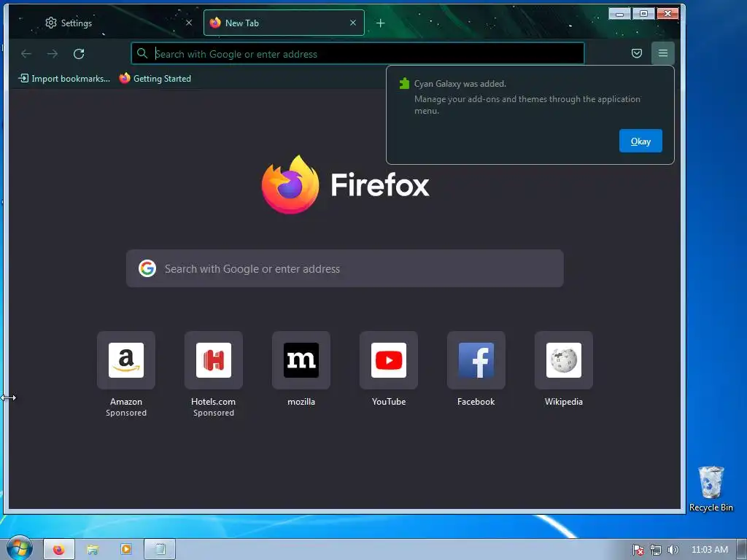Click Firefox icon in the taskbar
Image resolution: width=747 pixels, height=560 pixels.
point(59,550)
